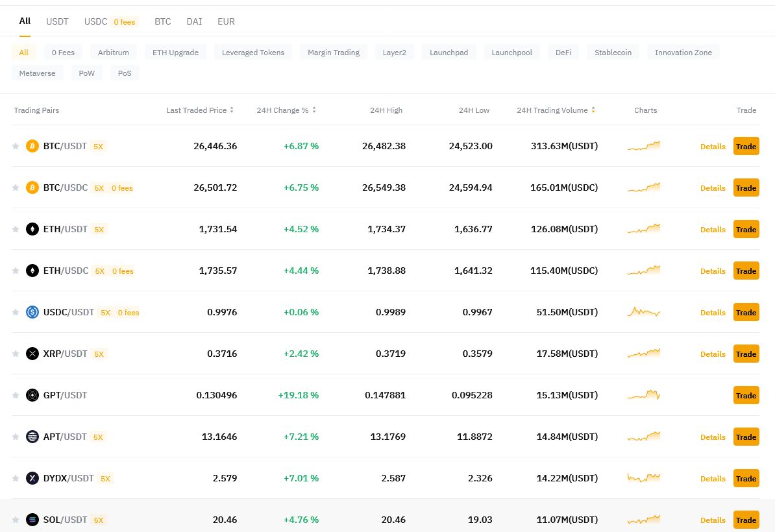Open the GPT/USDT mini price chart
The image size is (775, 532).
click(x=643, y=394)
